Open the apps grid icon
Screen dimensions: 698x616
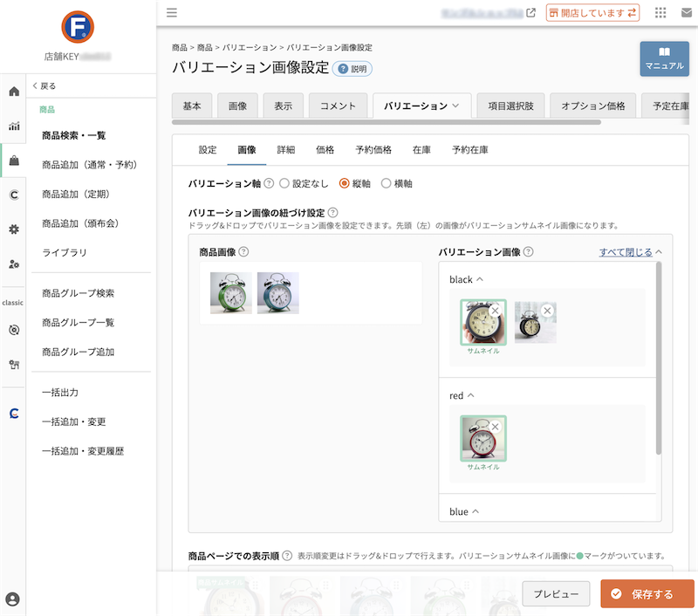click(x=660, y=12)
